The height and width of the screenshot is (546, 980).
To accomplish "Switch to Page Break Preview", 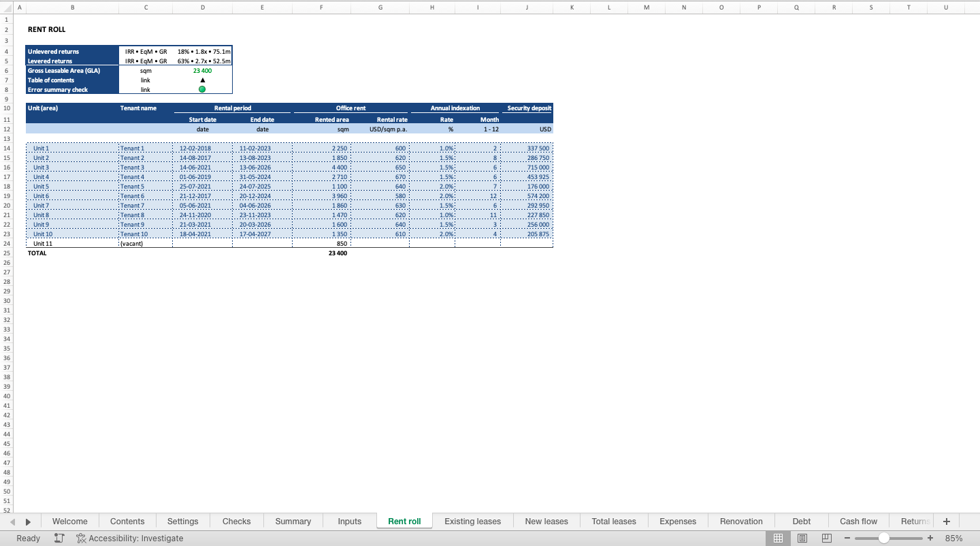I will [827, 538].
